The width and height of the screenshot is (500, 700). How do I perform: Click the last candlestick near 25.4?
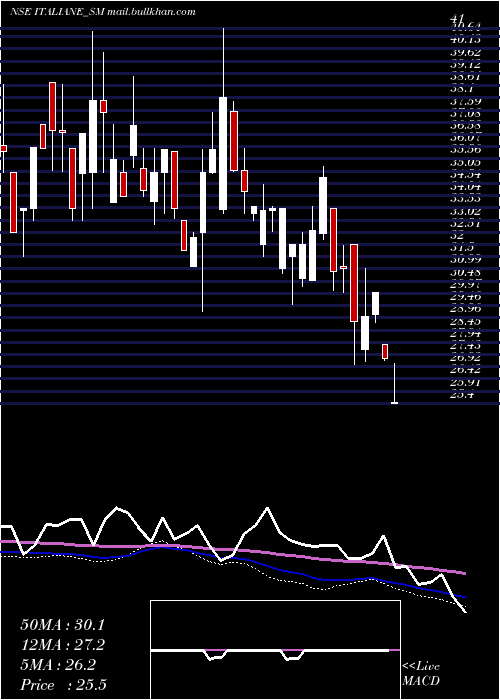(x=394, y=383)
